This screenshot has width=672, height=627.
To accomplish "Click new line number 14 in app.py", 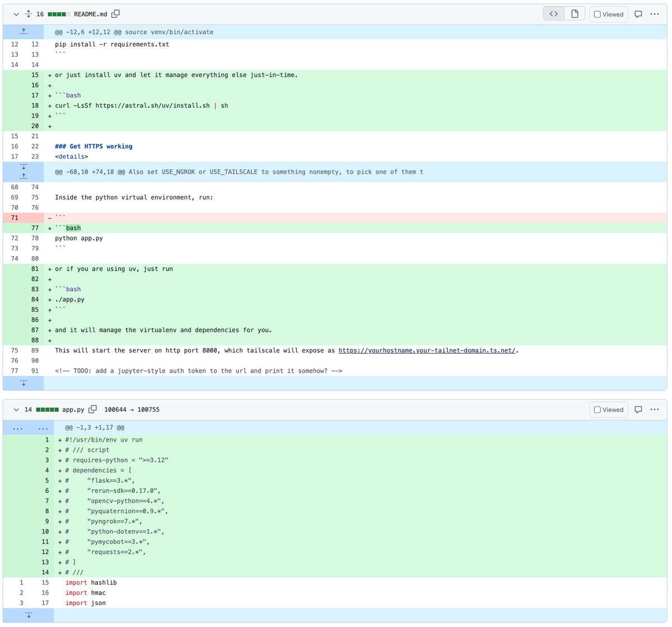I will point(44,573).
